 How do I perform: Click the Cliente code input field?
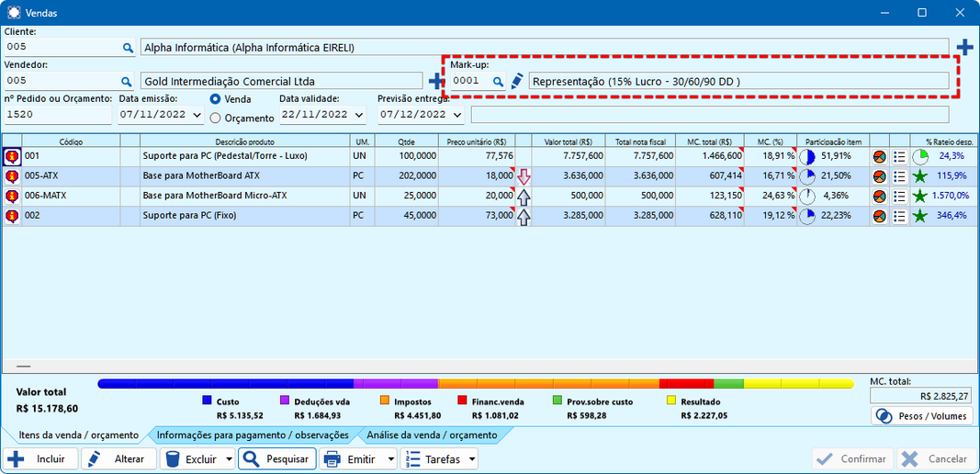point(62,47)
